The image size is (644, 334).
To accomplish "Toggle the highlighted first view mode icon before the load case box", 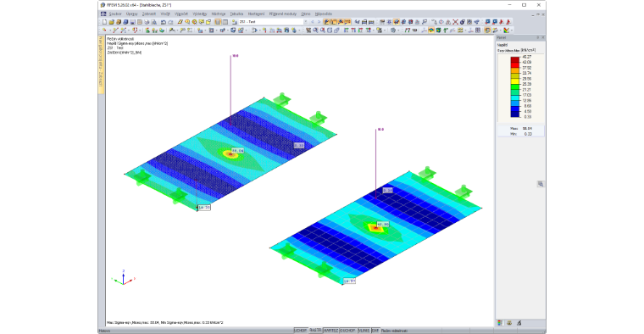I will (218, 22).
